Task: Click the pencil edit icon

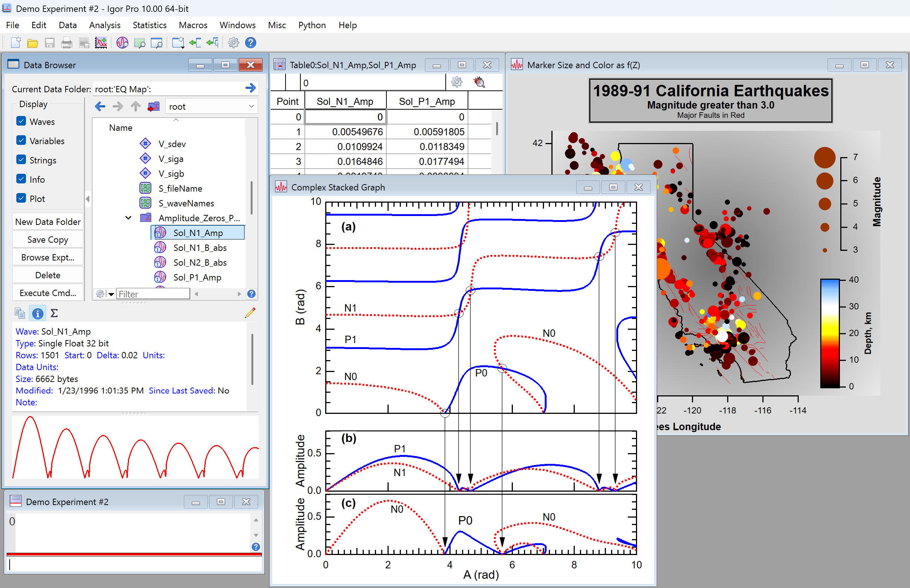Action: [x=250, y=313]
